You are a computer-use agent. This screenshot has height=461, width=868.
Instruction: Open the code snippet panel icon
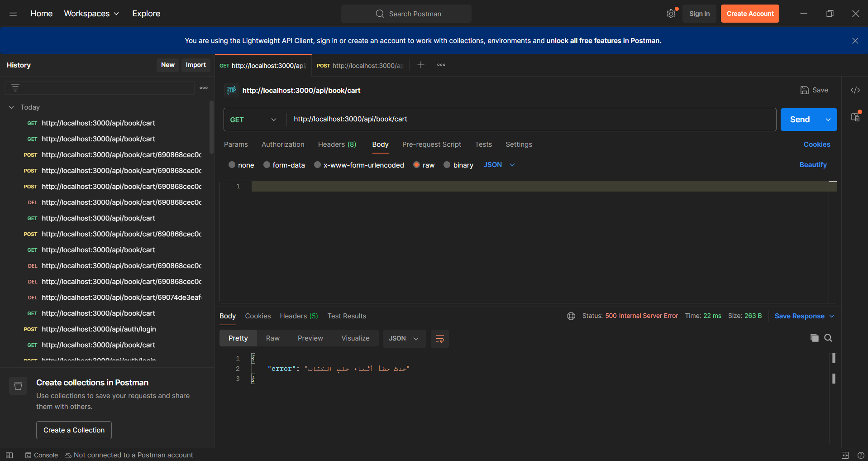point(855,90)
